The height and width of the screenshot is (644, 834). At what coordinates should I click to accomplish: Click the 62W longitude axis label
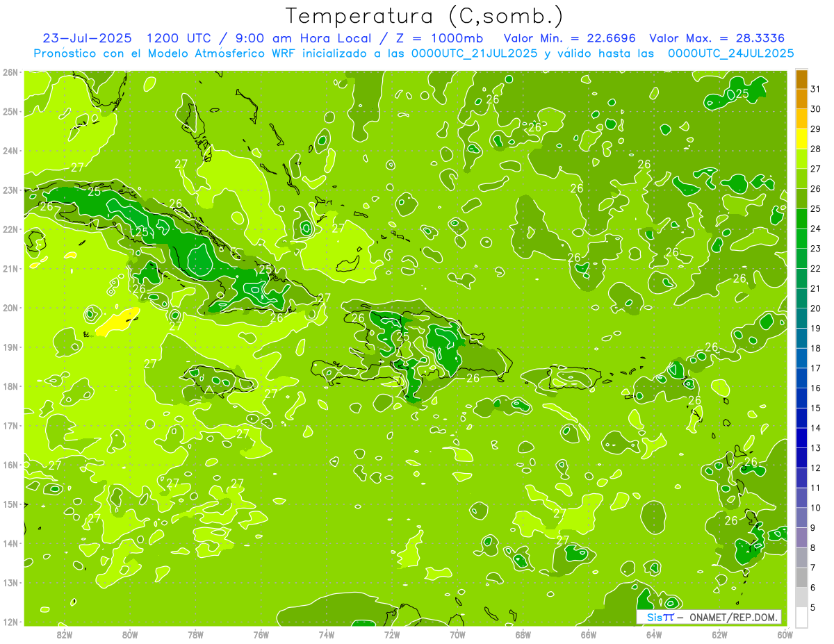tap(719, 634)
